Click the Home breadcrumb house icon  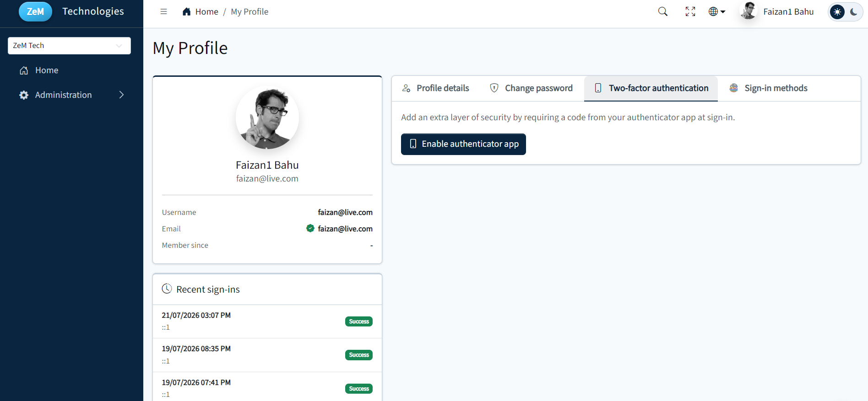(x=186, y=11)
